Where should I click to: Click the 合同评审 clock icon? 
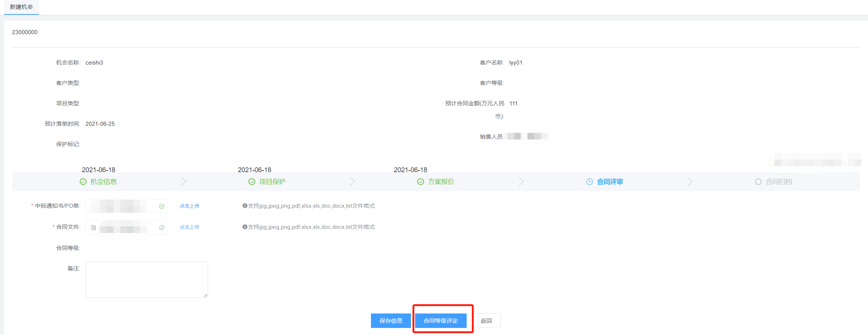pyautogui.click(x=589, y=182)
